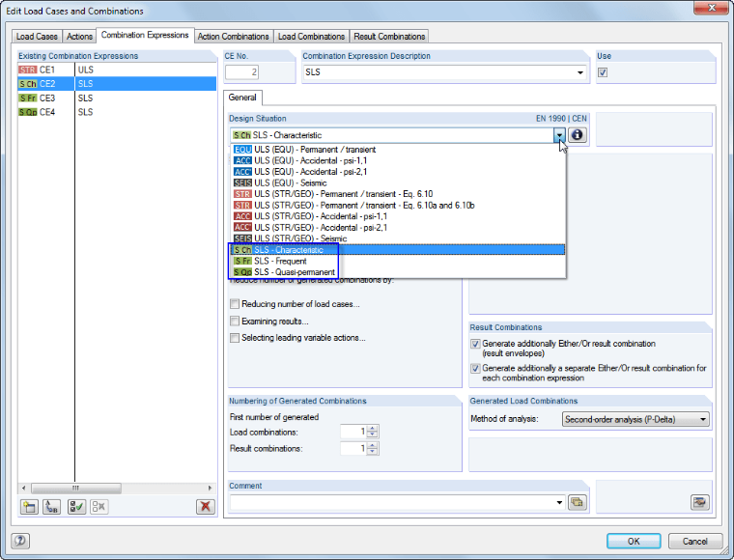Click the deselect all icon
Screen dimensions: 734x560
tap(99, 507)
